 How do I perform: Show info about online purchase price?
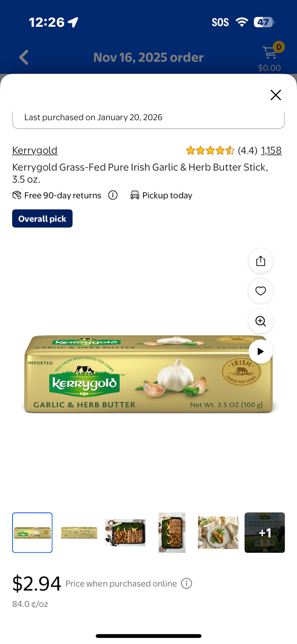(187, 583)
